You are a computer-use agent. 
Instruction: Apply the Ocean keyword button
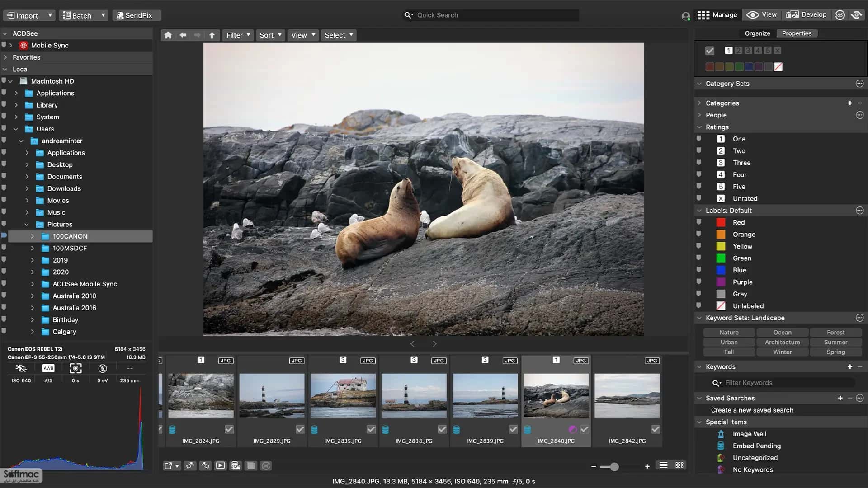782,333
